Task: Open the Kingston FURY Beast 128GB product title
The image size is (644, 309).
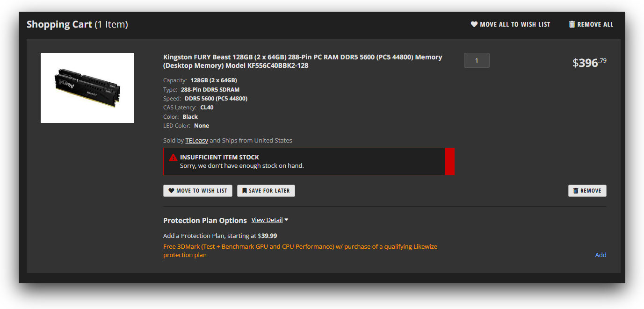Action: point(303,61)
